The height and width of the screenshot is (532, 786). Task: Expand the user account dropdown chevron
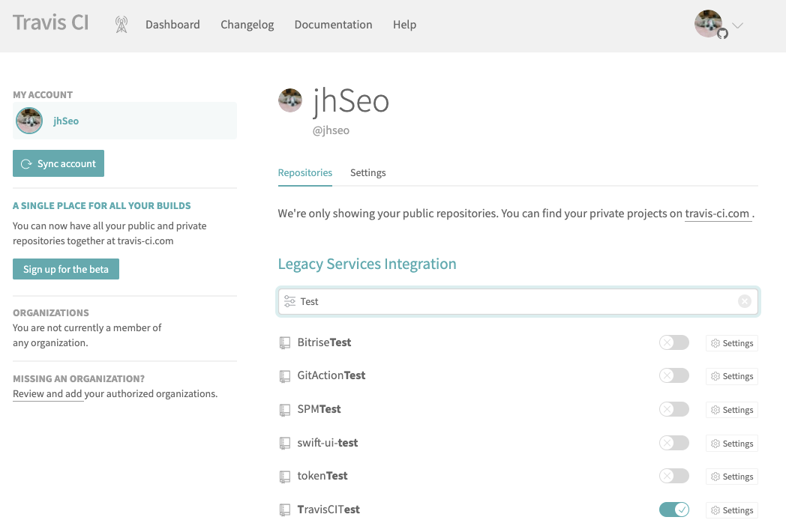pos(737,25)
